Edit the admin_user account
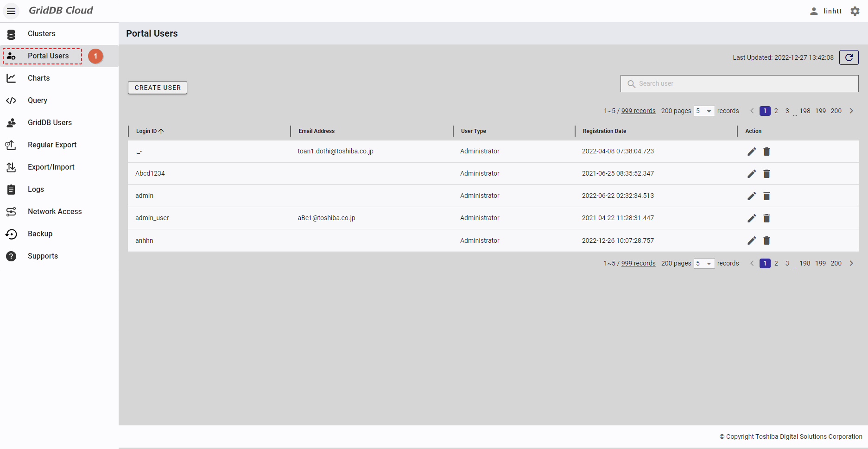 pos(752,218)
